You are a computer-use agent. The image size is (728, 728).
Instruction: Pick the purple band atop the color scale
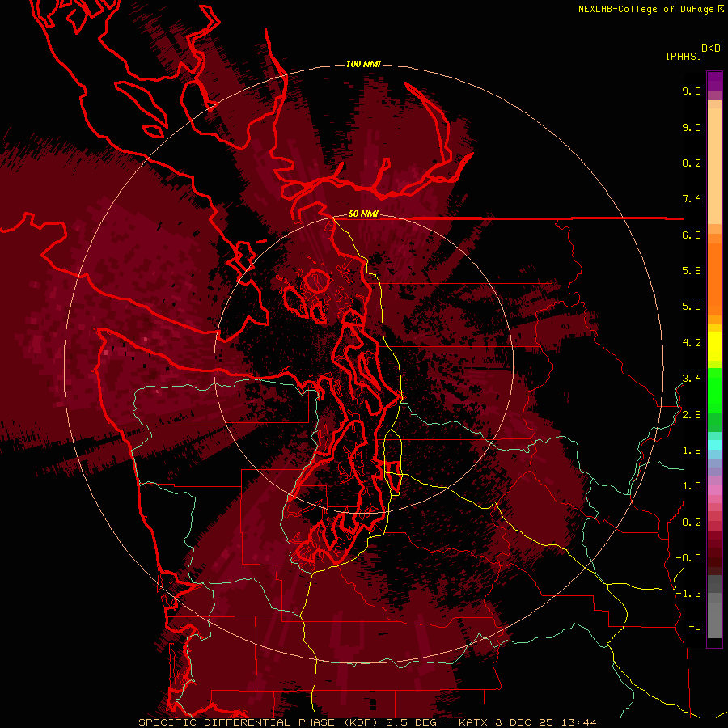point(714,81)
